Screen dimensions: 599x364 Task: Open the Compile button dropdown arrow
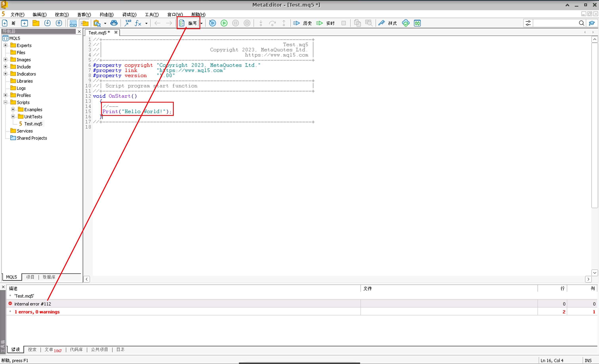(201, 23)
